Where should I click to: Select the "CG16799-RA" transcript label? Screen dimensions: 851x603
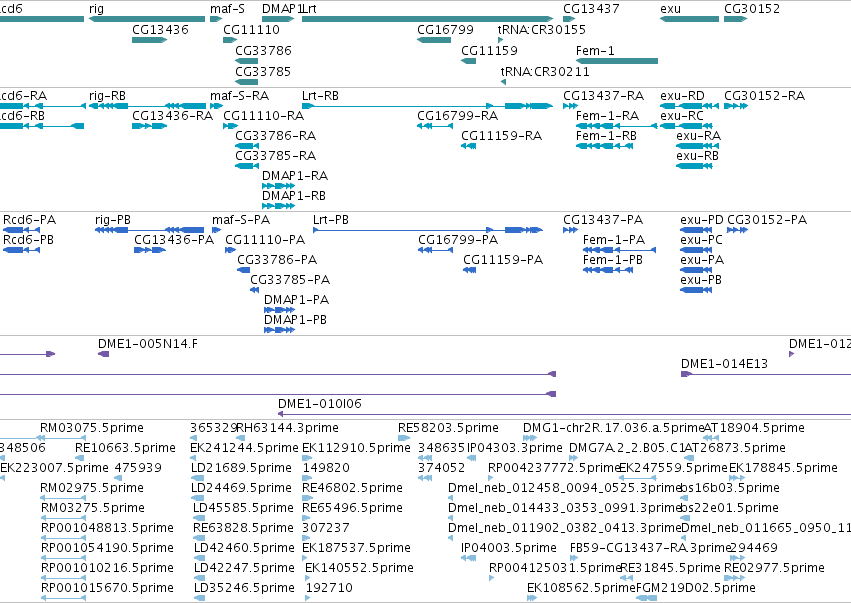tap(458, 116)
